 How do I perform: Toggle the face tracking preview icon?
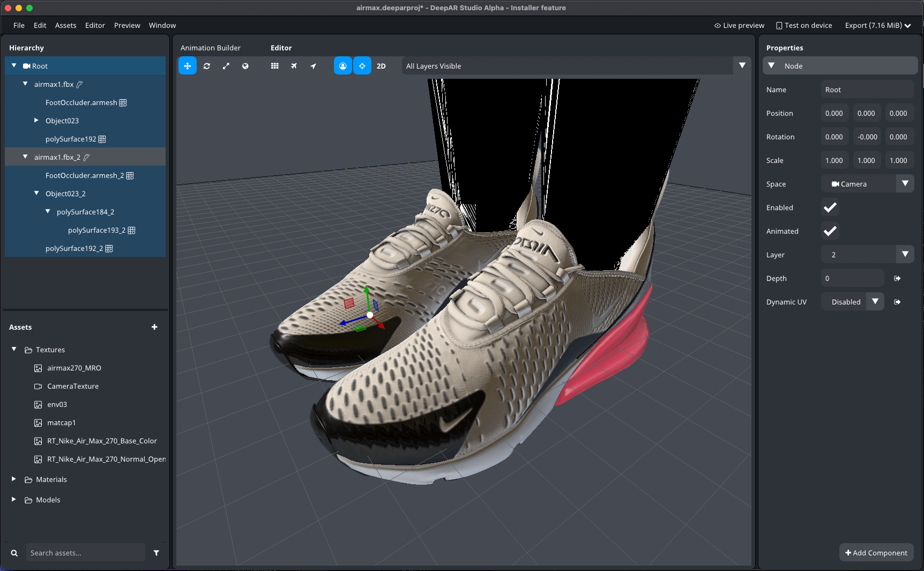pyautogui.click(x=342, y=65)
